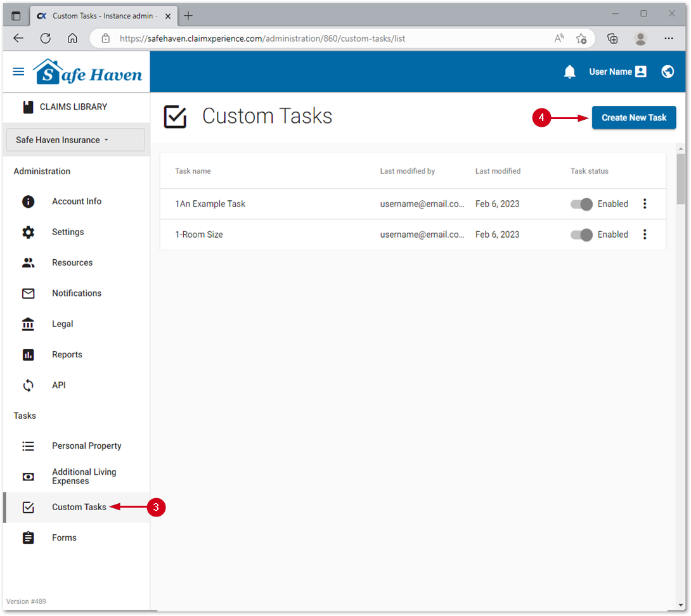The image size is (691, 616).
Task: Open more options for 1An Example Task
Action: (x=645, y=204)
